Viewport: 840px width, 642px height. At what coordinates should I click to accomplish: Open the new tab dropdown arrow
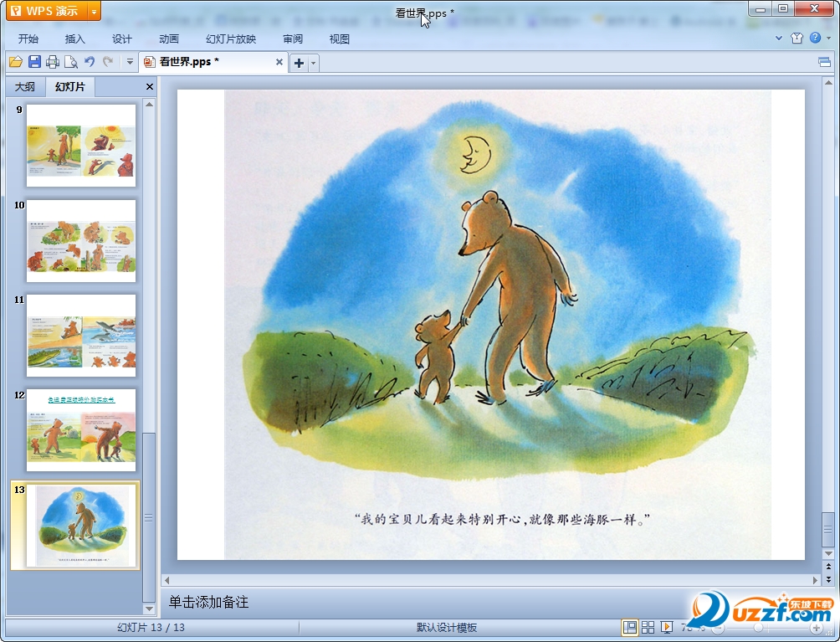click(x=314, y=64)
